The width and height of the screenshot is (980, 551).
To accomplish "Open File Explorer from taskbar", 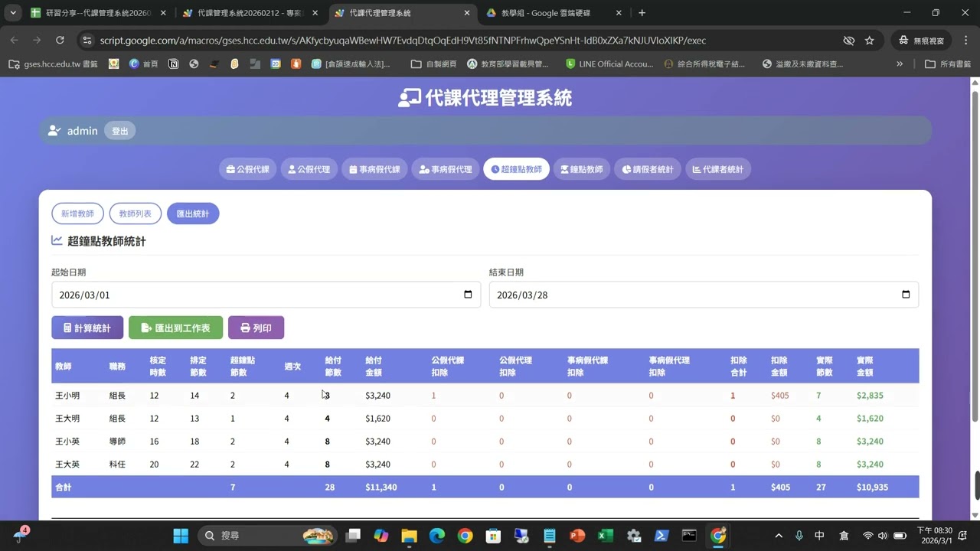I will click(x=409, y=536).
